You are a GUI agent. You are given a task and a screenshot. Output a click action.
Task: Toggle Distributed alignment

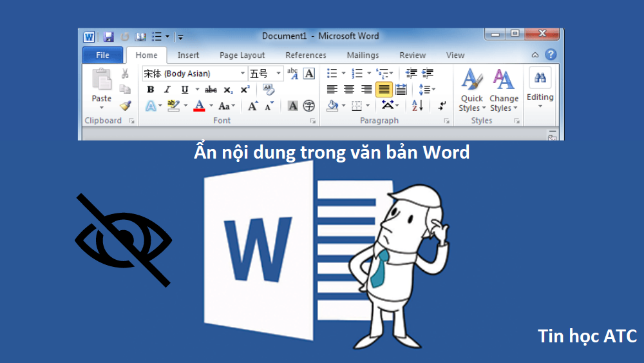pyautogui.click(x=401, y=90)
